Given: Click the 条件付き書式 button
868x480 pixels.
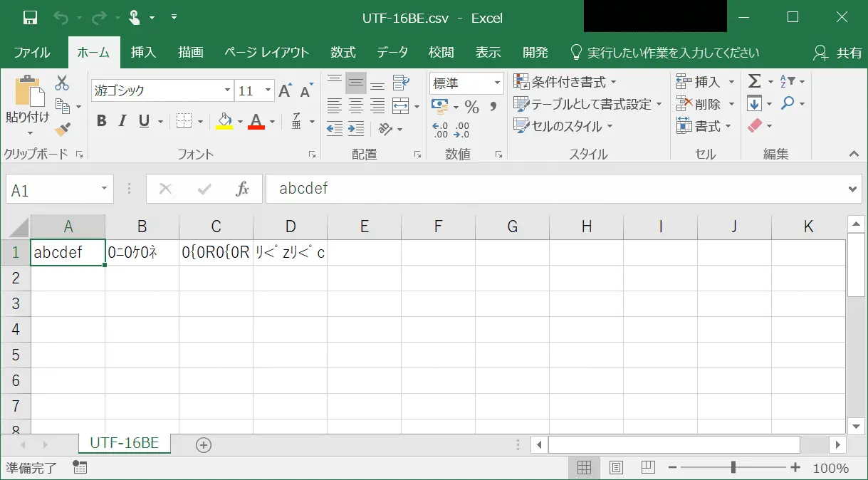Looking at the screenshot, I should tap(566, 82).
